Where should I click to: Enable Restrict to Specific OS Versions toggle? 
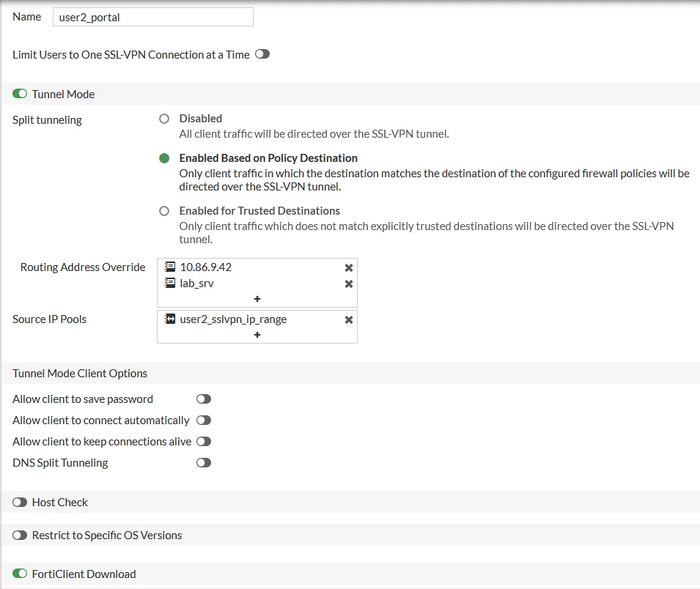(x=20, y=535)
